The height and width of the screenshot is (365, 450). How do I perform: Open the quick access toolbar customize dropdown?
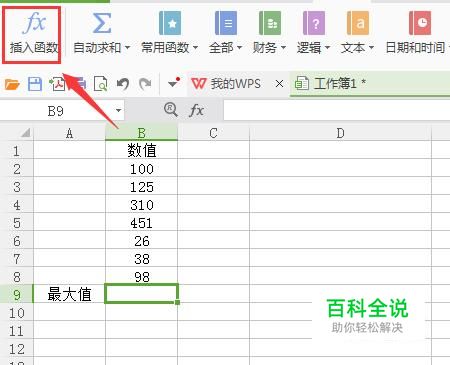(x=174, y=83)
